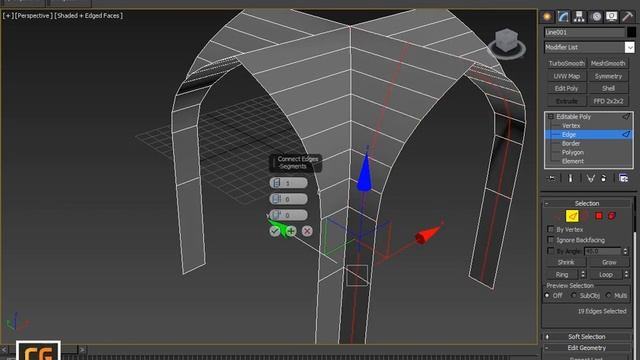The image size is (640, 360).
Task: Click the Loop selection button
Action: click(606, 274)
